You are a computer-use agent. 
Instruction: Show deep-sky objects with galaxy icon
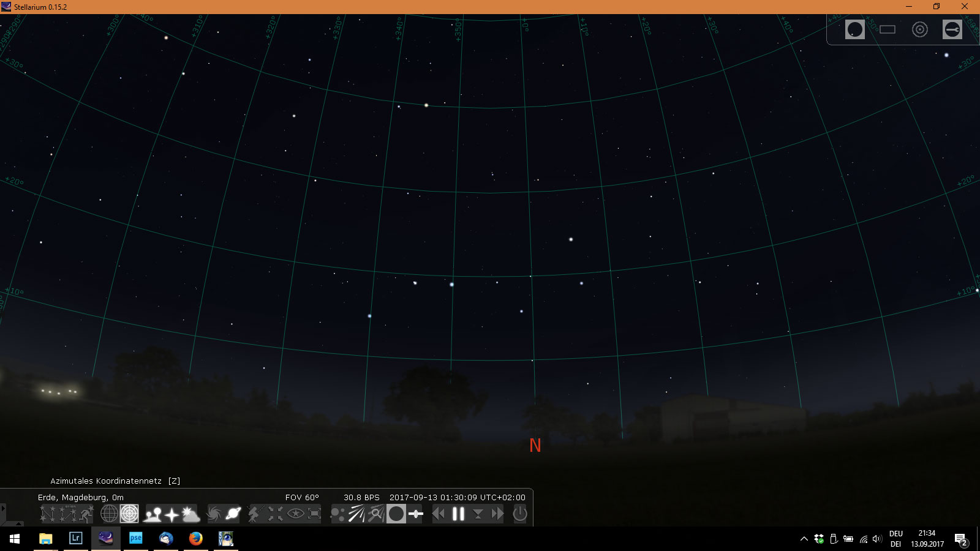(213, 514)
